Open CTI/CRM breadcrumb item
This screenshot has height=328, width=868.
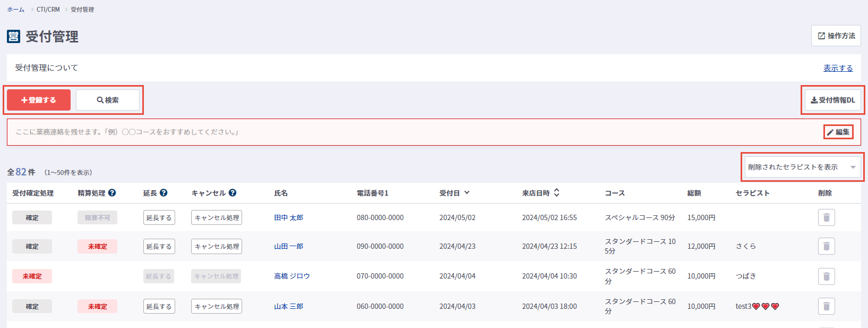click(48, 10)
